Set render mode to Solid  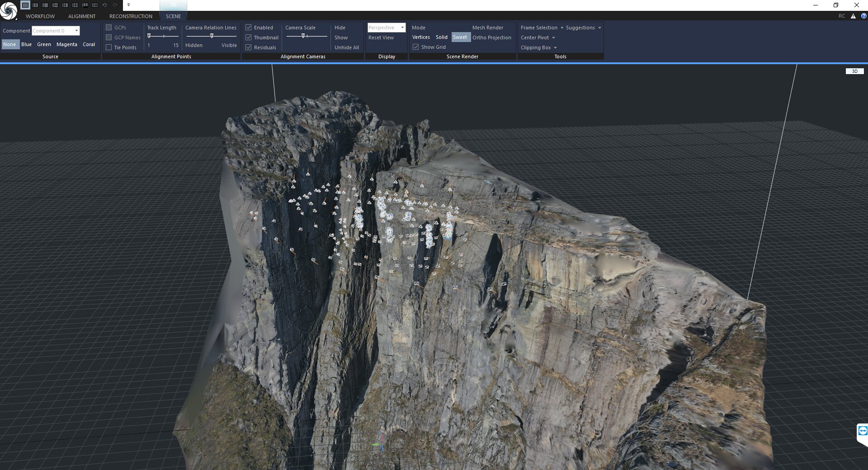tap(442, 37)
